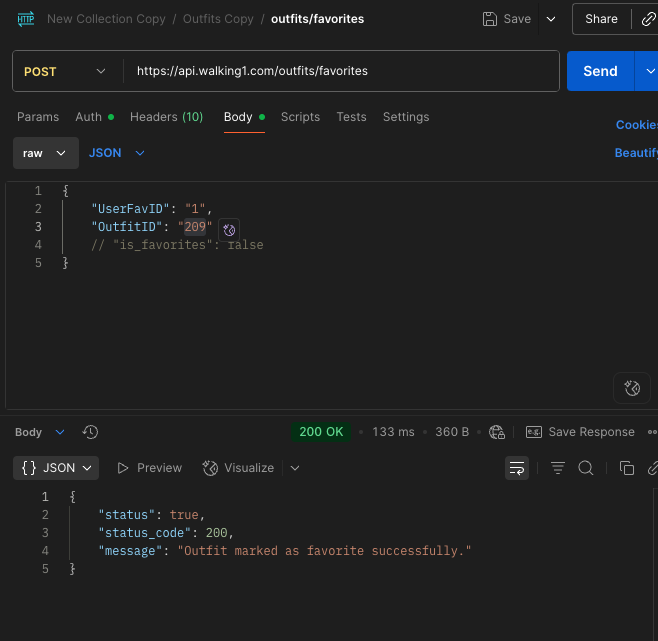Viewport: 658px width, 641px height.
Task: Click the response link icon
Action: click(x=653, y=468)
